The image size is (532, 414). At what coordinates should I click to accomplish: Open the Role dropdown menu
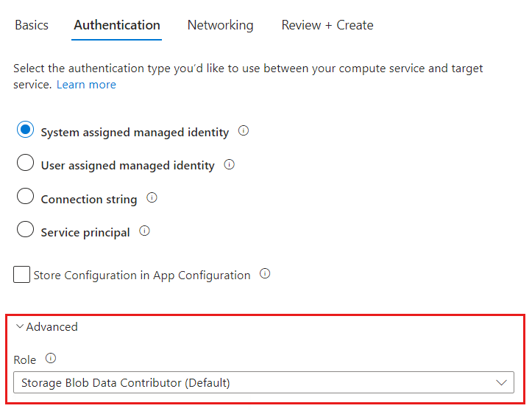263,382
